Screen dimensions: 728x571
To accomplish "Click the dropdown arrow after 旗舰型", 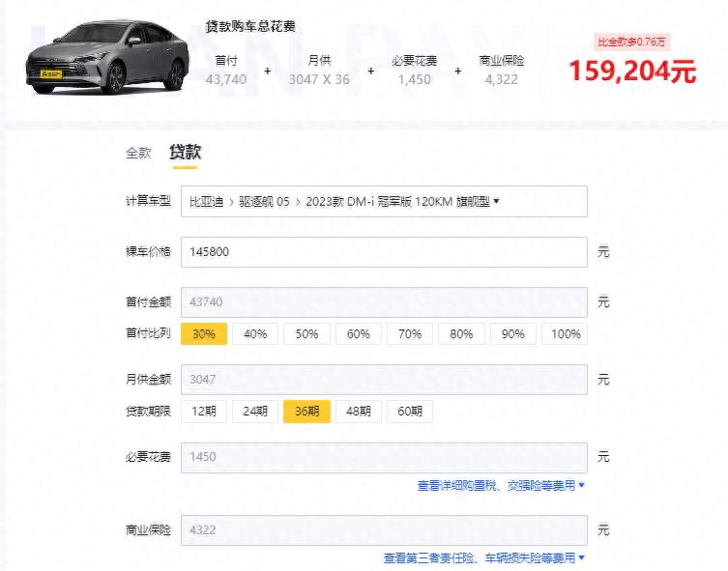I will (x=496, y=201).
